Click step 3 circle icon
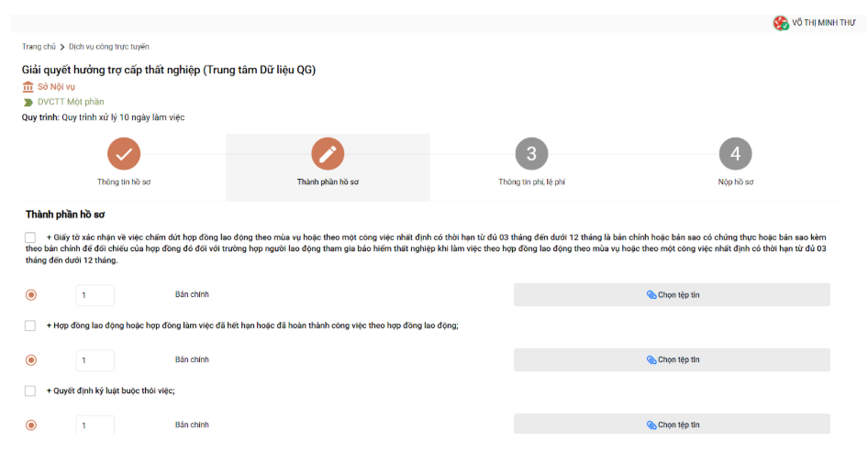This screenshot has width=868, height=475. click(x=531, y=154)
